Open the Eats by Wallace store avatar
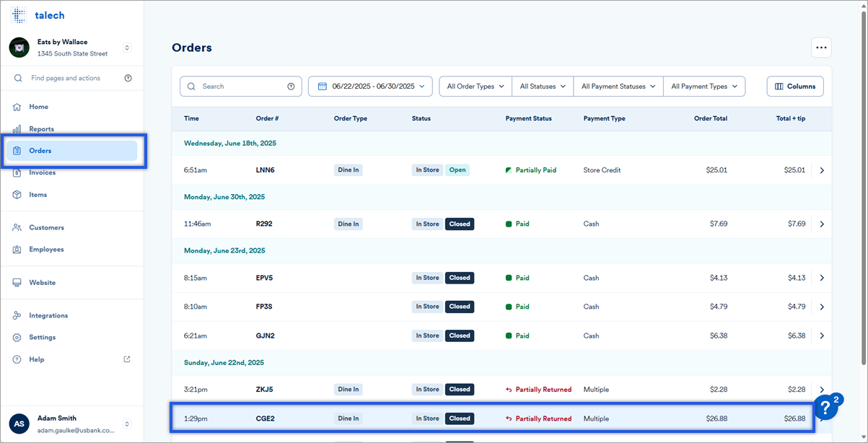 point(19,48)
